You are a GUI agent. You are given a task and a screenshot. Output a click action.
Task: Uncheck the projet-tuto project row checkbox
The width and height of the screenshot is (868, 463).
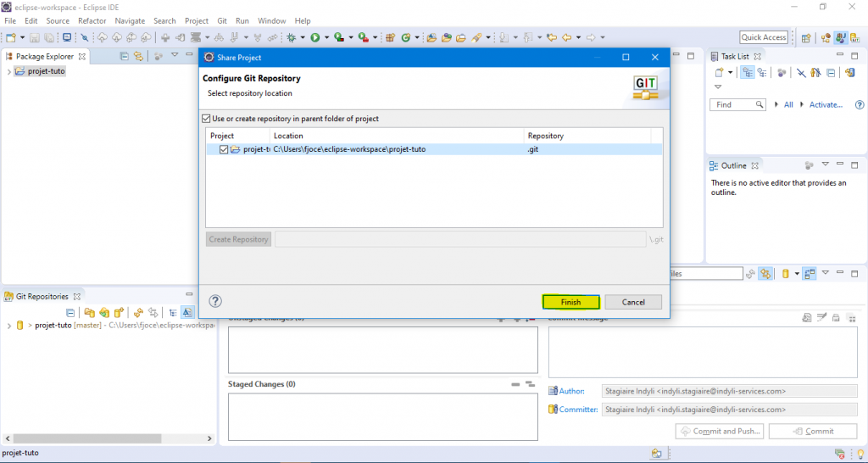(223, 149)
